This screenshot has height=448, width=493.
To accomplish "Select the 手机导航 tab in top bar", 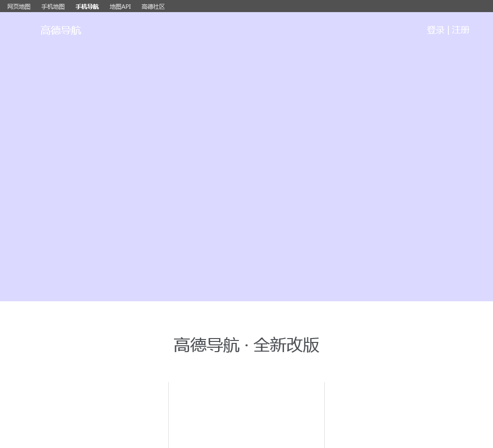I will pos(87,7).
